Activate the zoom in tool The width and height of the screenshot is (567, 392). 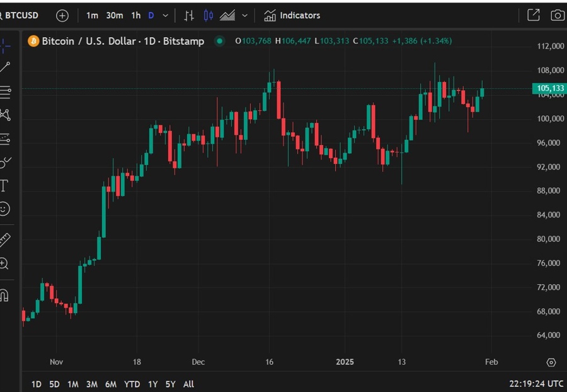tap(4, 263)
